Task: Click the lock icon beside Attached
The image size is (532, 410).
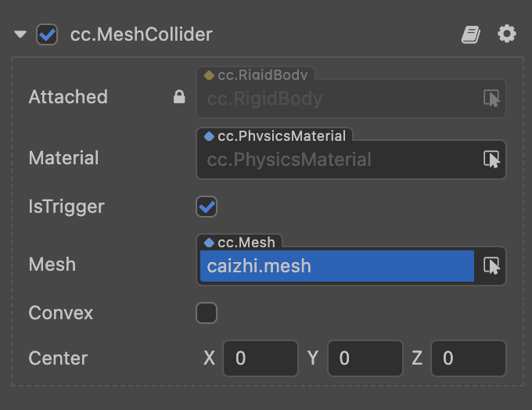Action: pyautogui.click(x=179, y=97)
